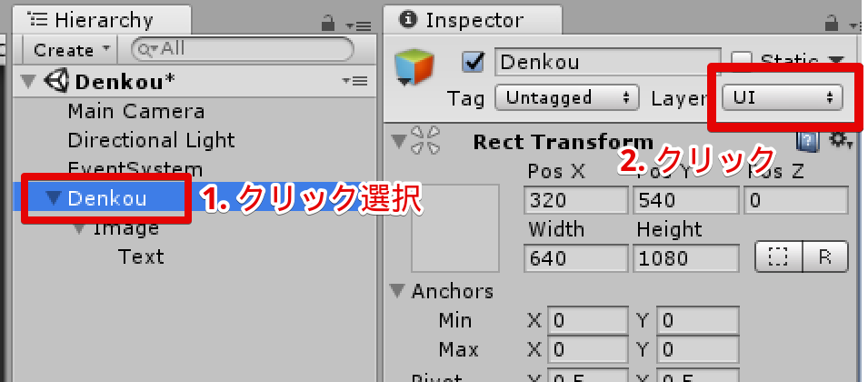The width and height of the screenshot is (868, 382).
Task: Select the Denkou* scene row
Action: pyautogui.click(x=194, y=81)
